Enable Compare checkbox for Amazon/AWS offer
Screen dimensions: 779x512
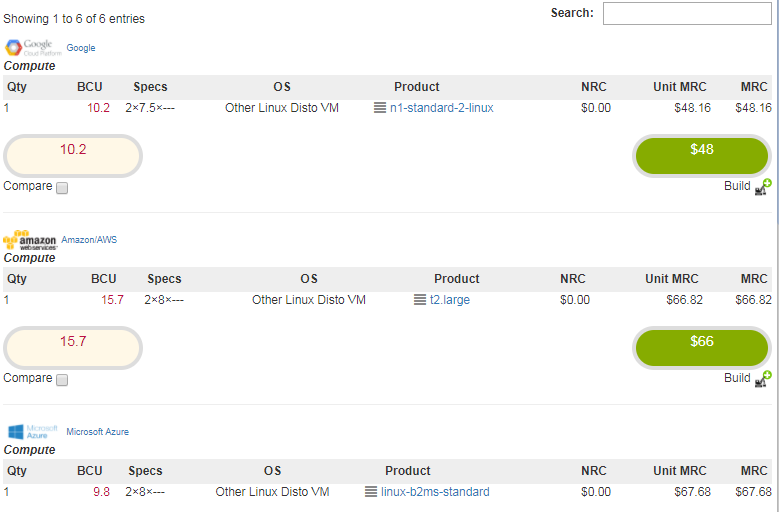62,380
